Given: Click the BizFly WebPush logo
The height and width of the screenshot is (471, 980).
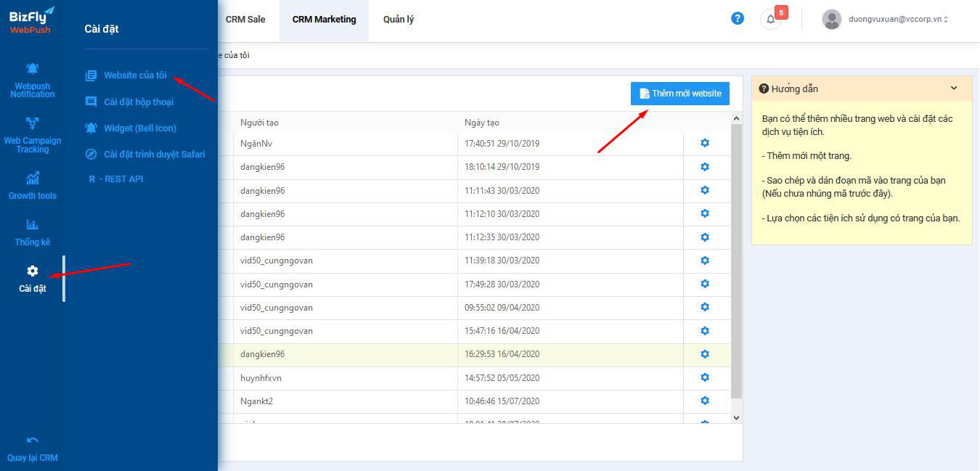Looking at the screenshot, I should [x=32, y=20].
